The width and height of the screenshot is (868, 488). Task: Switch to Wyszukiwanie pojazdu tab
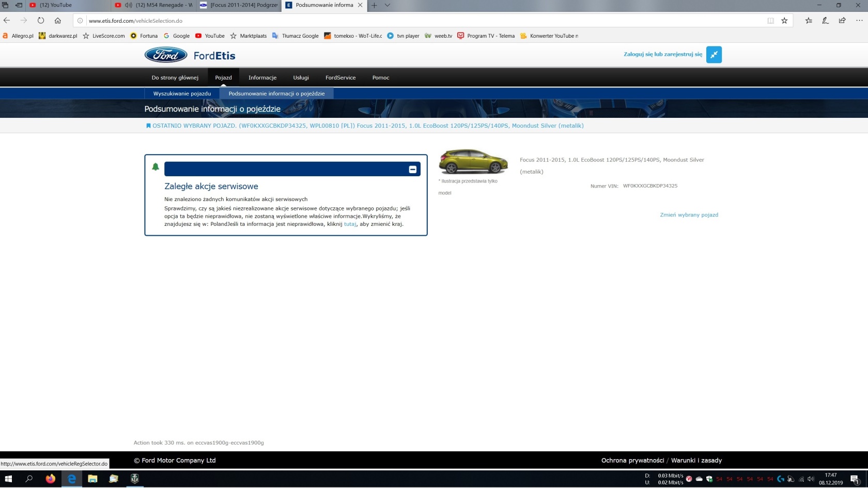(x=182, y=94)
